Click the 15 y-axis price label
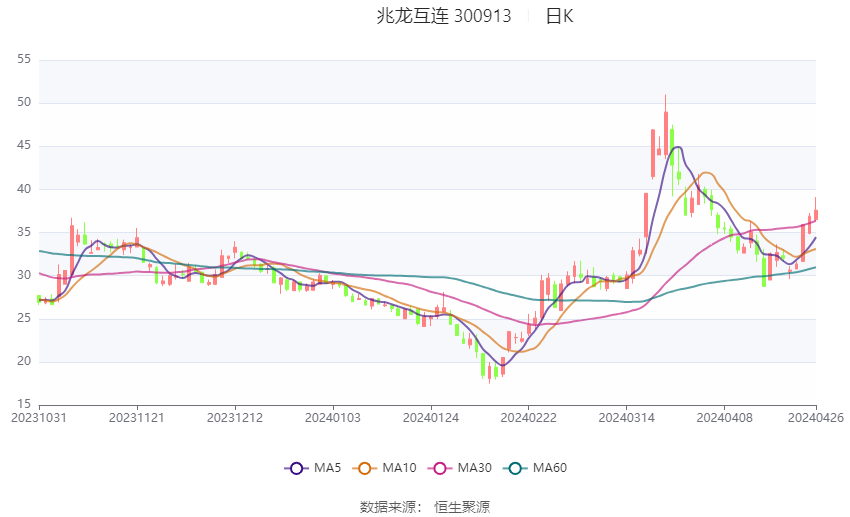This screenshot has height=517, width=850. coord(24,404)
